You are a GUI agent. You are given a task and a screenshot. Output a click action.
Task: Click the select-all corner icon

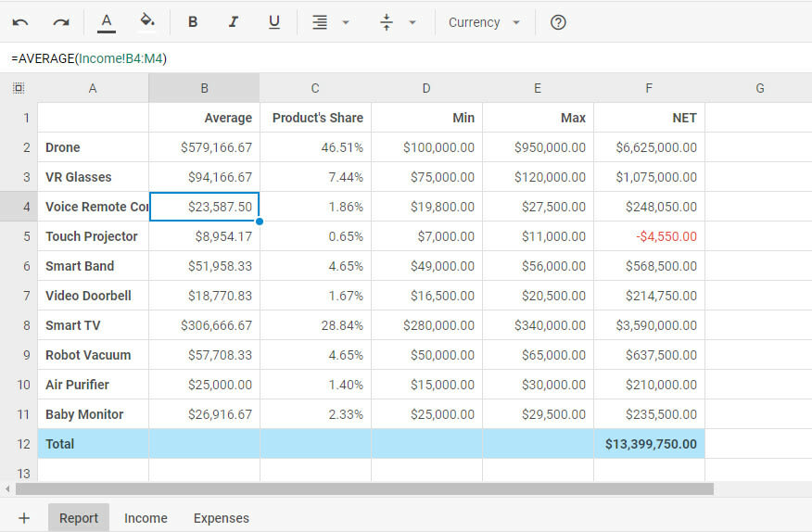pyautogui.click(x=19, y=88)
